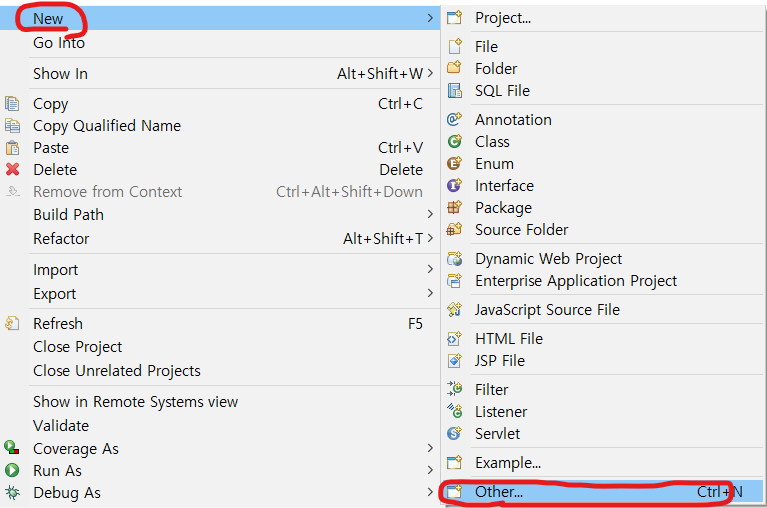The image size is (767, 508).
Task: Expand the Import submenu arrow
Action: click(429, 269)
